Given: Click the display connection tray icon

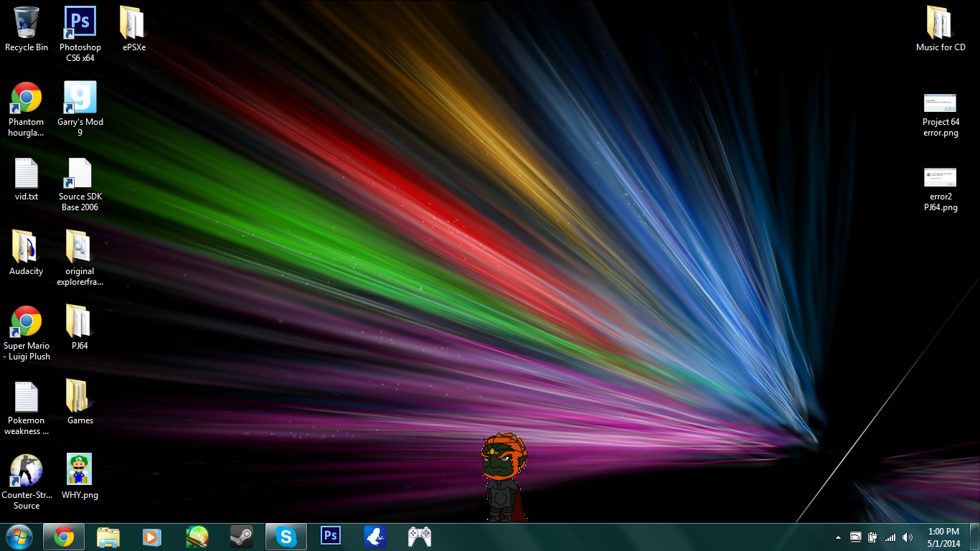Looking at the screenshot, I should [x=856, y=537].
